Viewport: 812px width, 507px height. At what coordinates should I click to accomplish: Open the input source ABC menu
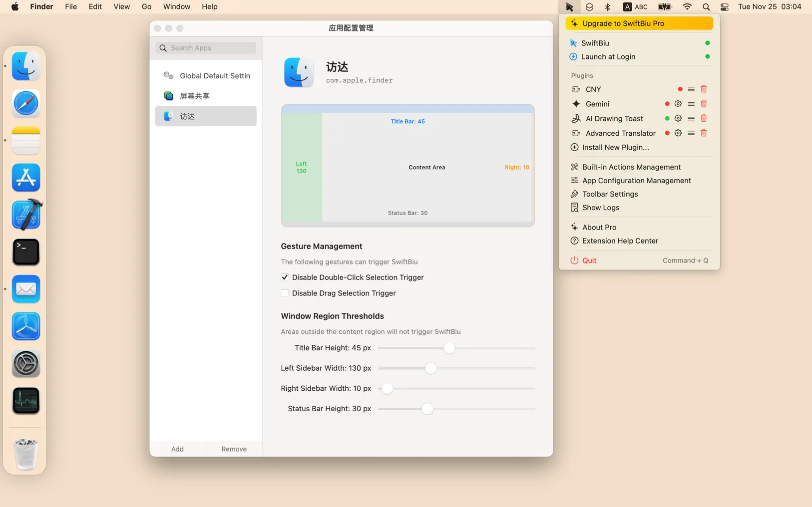pos(635,7)
